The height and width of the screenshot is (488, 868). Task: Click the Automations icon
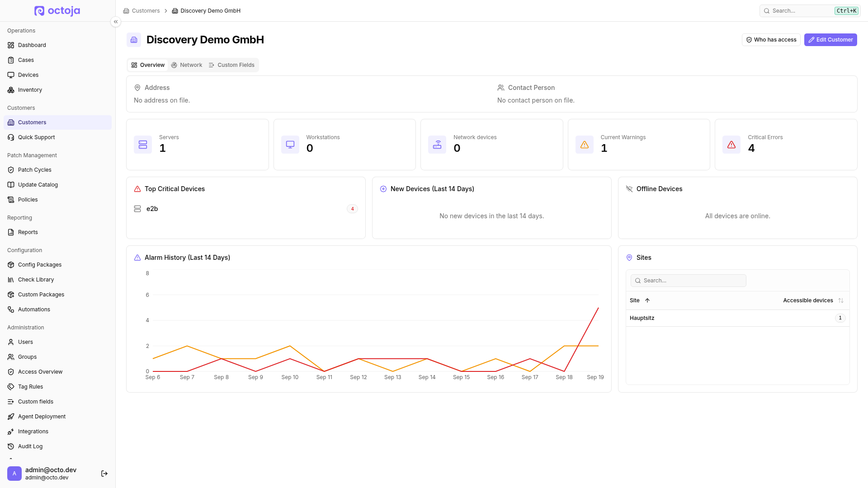click(11, 310)
